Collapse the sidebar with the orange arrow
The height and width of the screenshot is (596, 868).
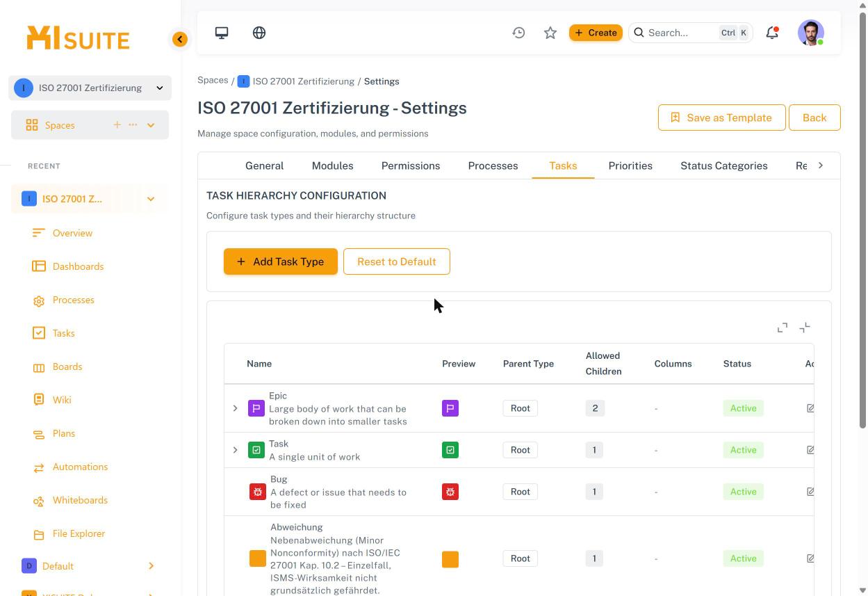point(180,40)
